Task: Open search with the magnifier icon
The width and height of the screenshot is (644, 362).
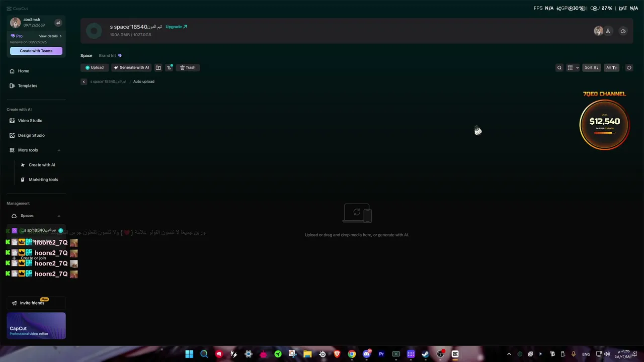Action: click(559, 67)
